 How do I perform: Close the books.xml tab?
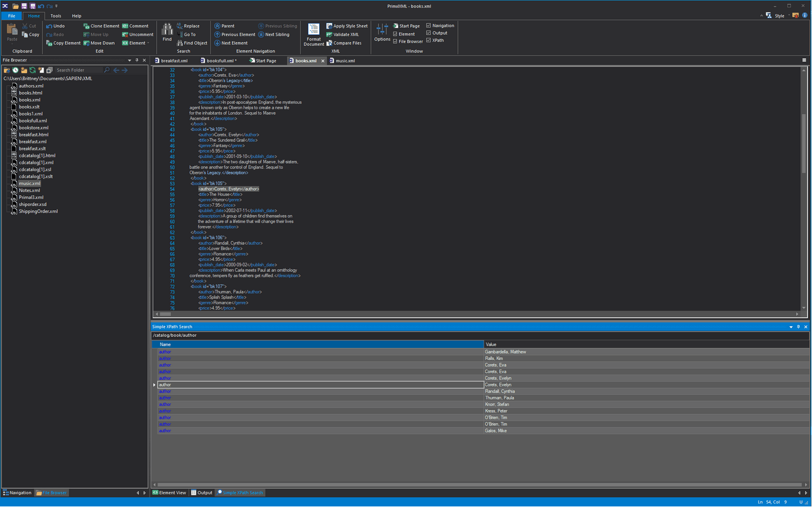pyautogui.click(x=323, y=61)
